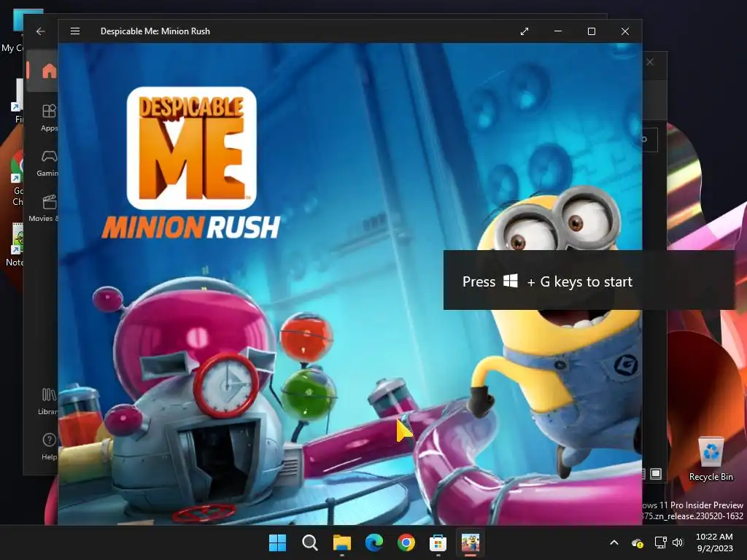The image size is (747, 560).
Task: Select Minion Rush taskbar icon
Action: pyautogui.click(x=471, y=542)
